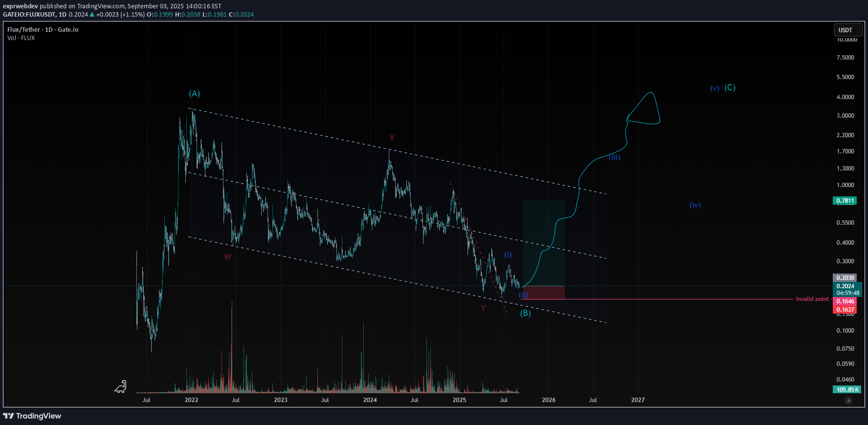Click the 0.1000 price axis label

tap(846, 331)
